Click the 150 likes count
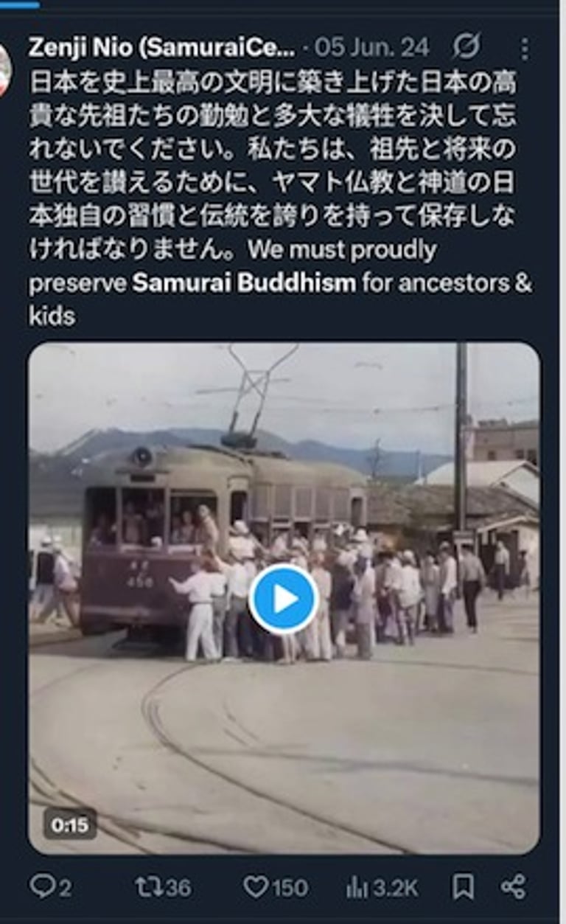Viewport: 566px width, 924px height. click(x=290, y=888)
